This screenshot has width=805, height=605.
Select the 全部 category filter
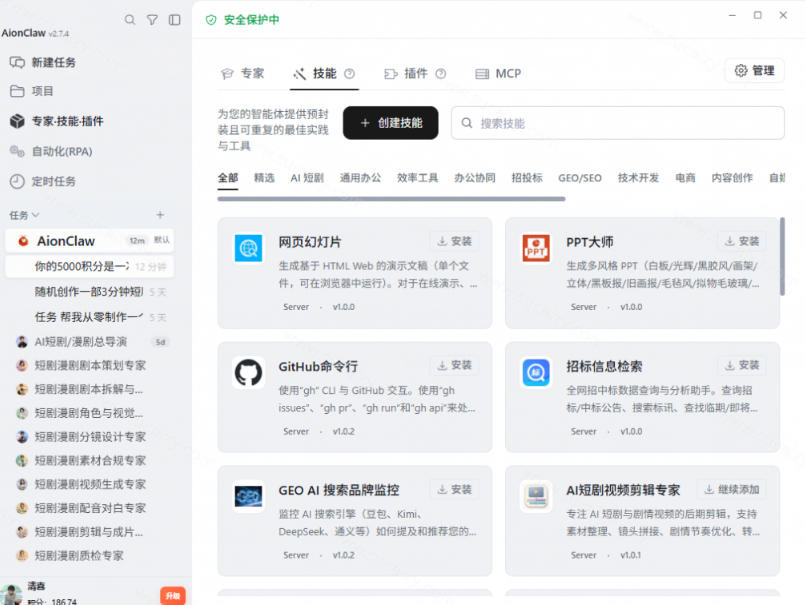click(228, 178)
